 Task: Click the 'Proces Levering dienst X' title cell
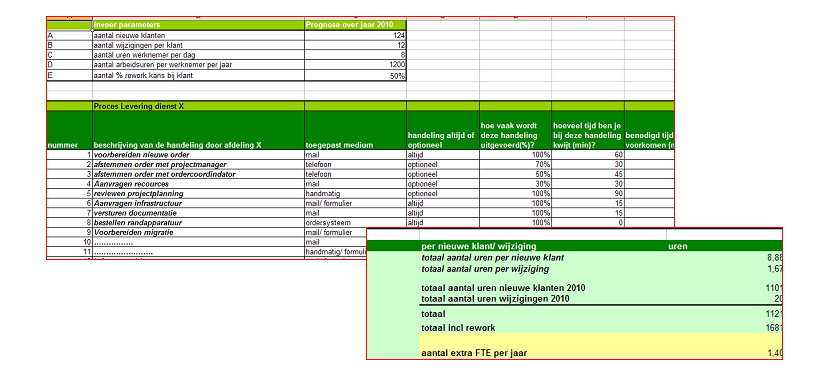(198, 106)
